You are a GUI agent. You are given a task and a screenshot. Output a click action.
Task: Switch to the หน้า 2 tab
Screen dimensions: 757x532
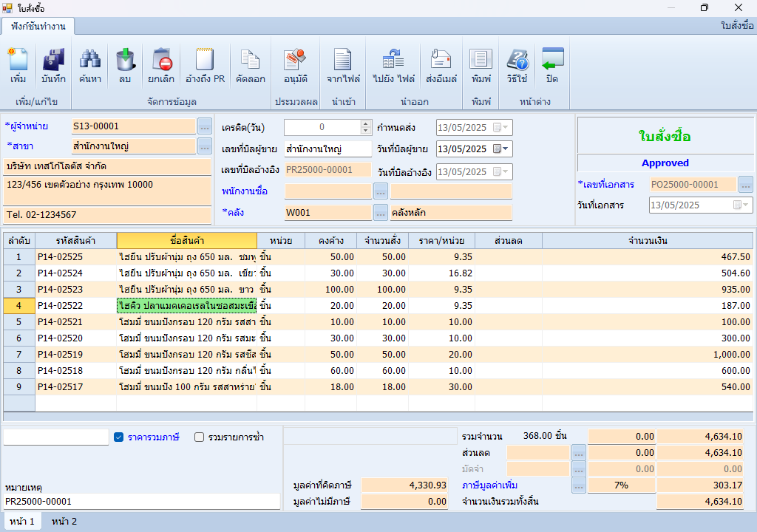tap(64, 522)
